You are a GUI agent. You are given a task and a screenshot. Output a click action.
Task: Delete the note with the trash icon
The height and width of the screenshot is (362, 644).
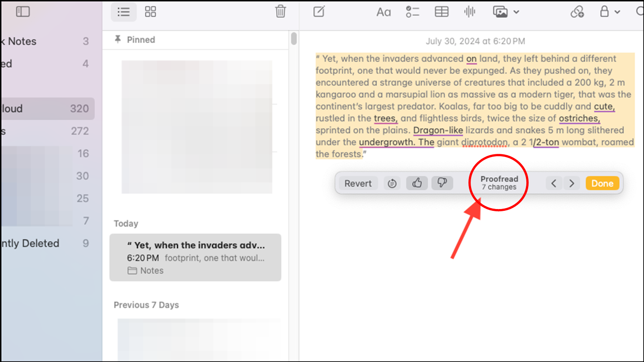tap(280, 12)
